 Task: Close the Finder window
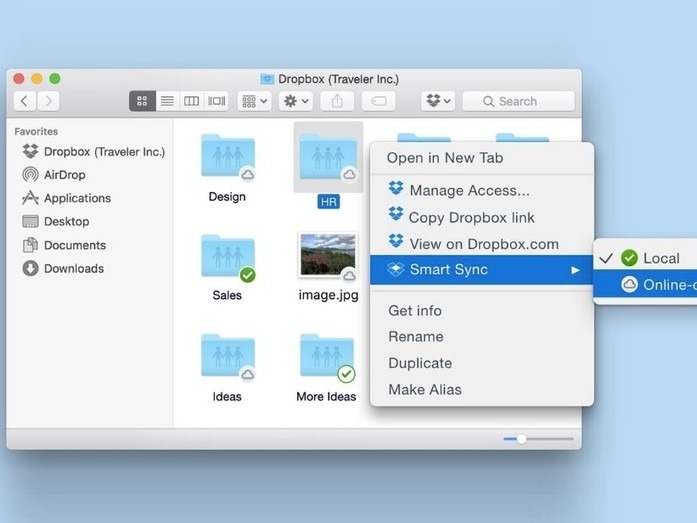(19, 79)
